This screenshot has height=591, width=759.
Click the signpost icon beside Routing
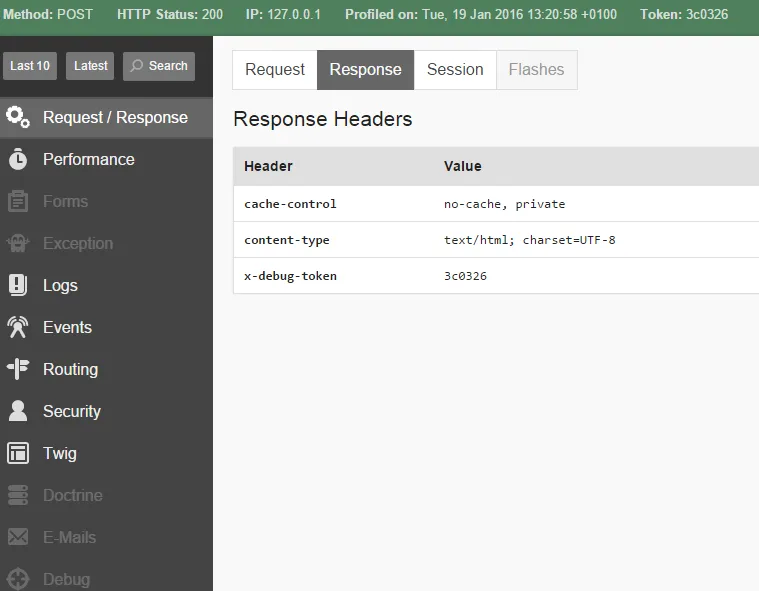[x=18, y=369]
